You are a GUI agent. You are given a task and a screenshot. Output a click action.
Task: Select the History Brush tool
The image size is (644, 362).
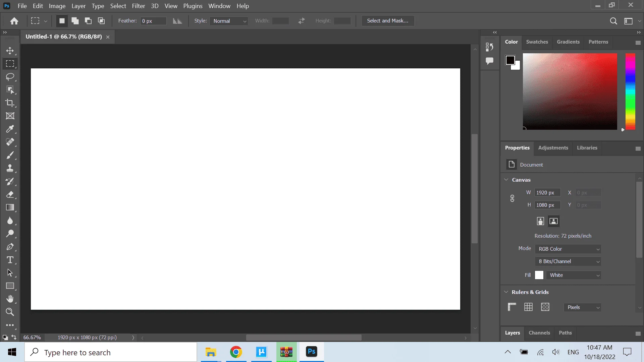coord(10,181)
